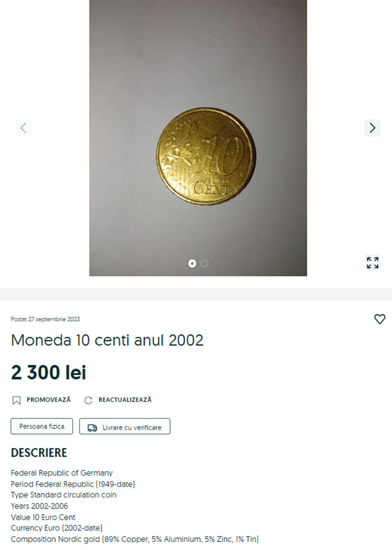Select the second image indicator dot
The width and height of the screenshot is (392, 550).
tap(204, 264)
